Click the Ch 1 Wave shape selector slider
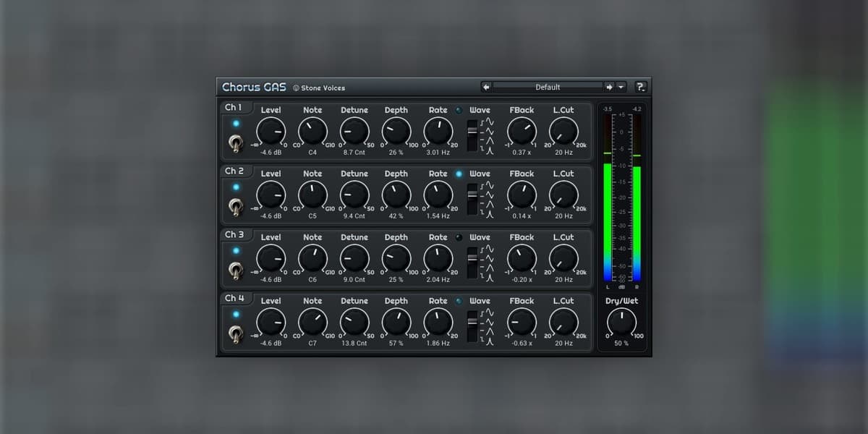 click(472, 137)
